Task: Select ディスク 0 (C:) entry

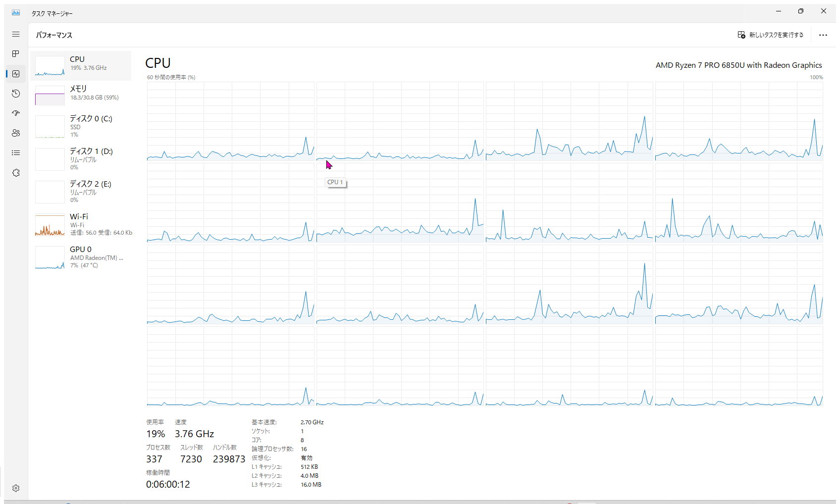Action: 81,126
